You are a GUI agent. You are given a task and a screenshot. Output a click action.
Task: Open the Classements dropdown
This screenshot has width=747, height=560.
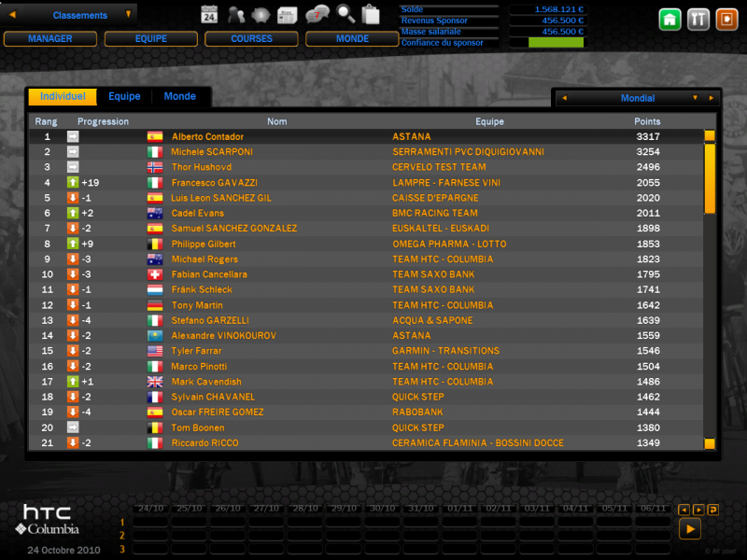(128, 15)
